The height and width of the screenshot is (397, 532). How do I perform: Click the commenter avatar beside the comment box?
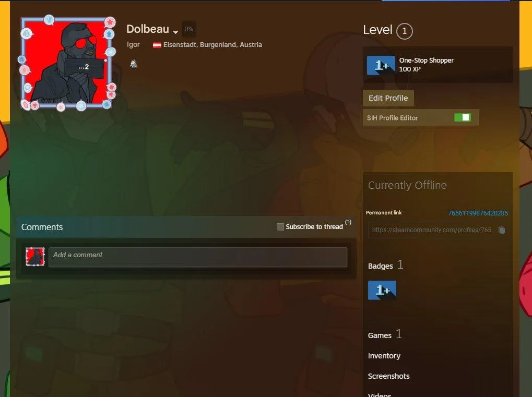[35, 257]
